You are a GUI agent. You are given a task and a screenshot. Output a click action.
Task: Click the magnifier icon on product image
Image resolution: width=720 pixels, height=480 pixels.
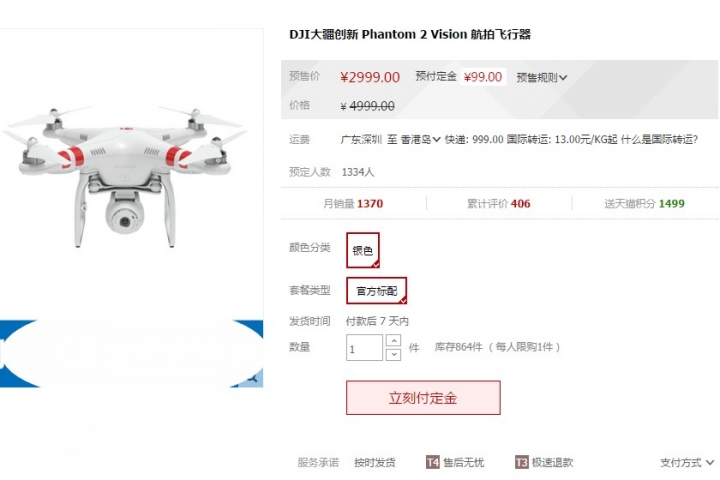pos(252,378)
